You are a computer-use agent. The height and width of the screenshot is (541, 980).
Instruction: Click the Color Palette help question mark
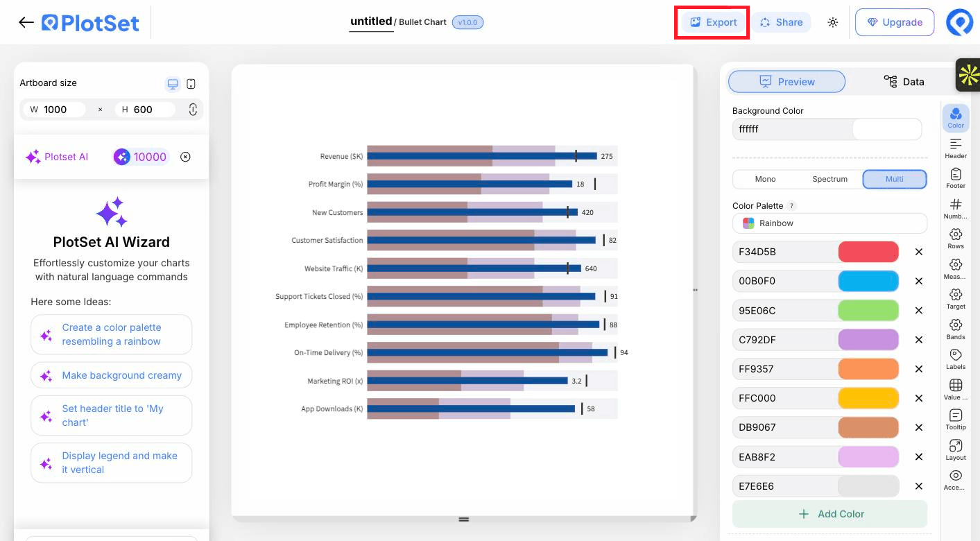792,206
